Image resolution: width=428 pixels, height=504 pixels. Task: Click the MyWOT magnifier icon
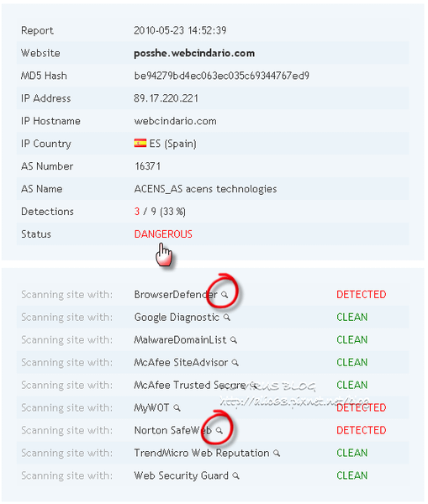tap(177, 408)
